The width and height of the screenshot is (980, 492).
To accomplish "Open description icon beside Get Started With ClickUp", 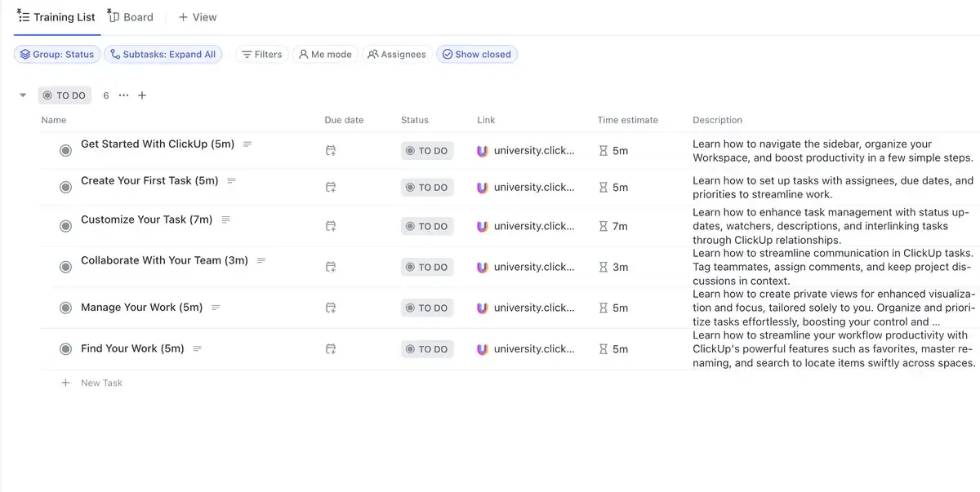I will [x=247, y=144].
